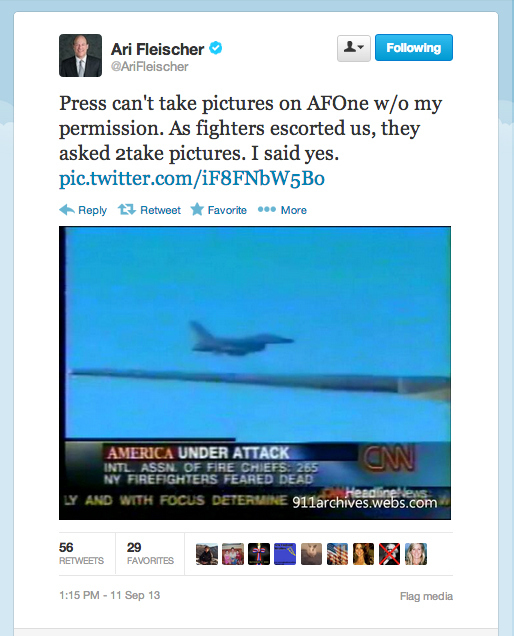Click the @AriFleischer handle

(150, 67)
